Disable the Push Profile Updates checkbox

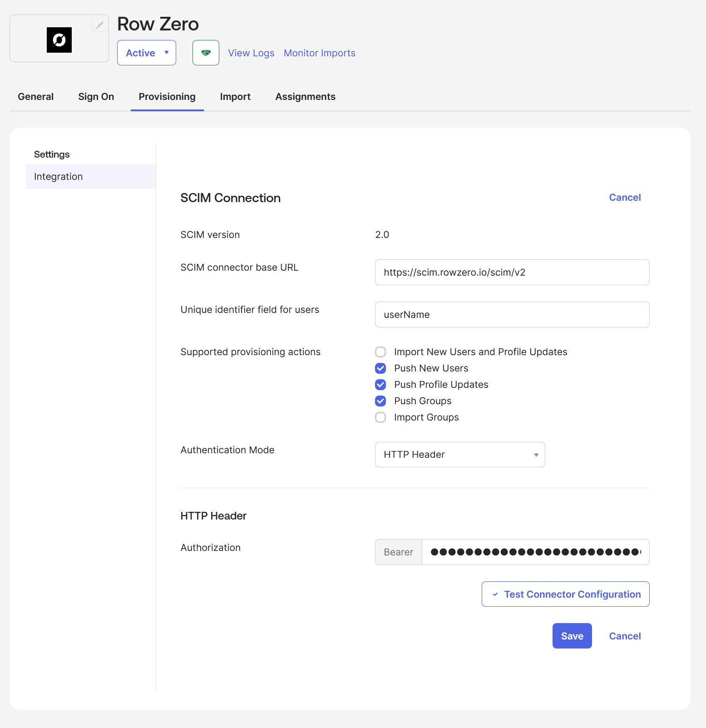coord(380,385)
